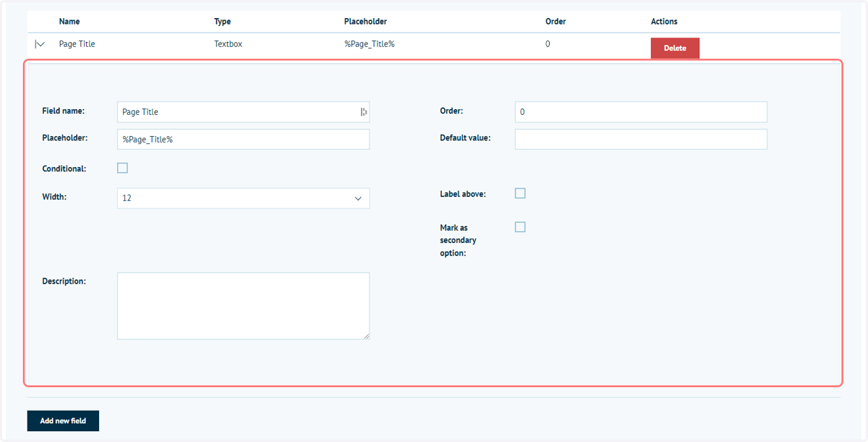Image resolution: width=868 pixels, height=442 pixels.
Task: Click the Type column header
Action: point(223,22)
